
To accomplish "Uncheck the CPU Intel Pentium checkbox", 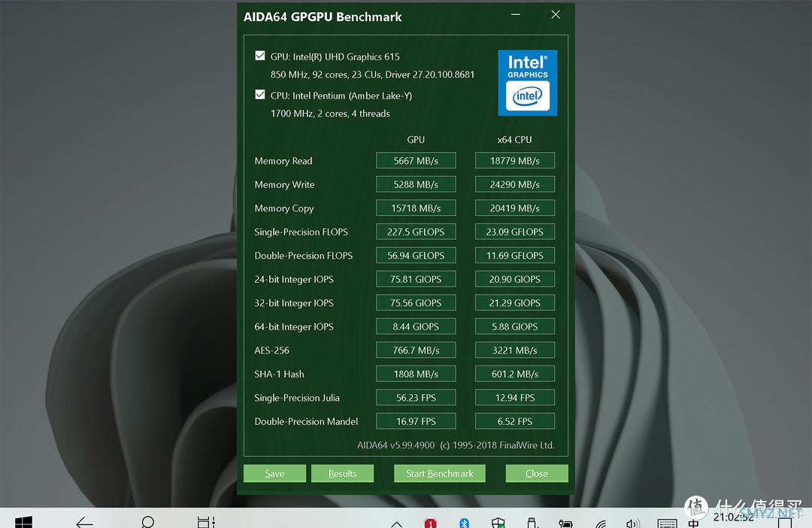I will click(260, 95).
